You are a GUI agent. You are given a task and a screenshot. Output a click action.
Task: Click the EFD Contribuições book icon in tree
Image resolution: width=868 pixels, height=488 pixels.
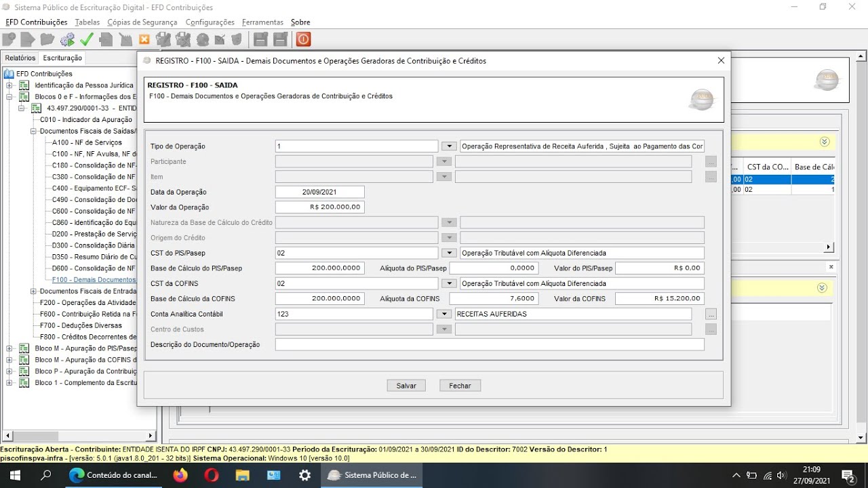[x=9, y=74]
